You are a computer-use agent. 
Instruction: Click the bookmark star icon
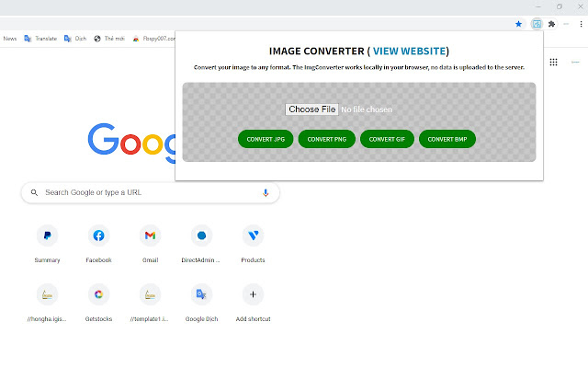(518, 24)
